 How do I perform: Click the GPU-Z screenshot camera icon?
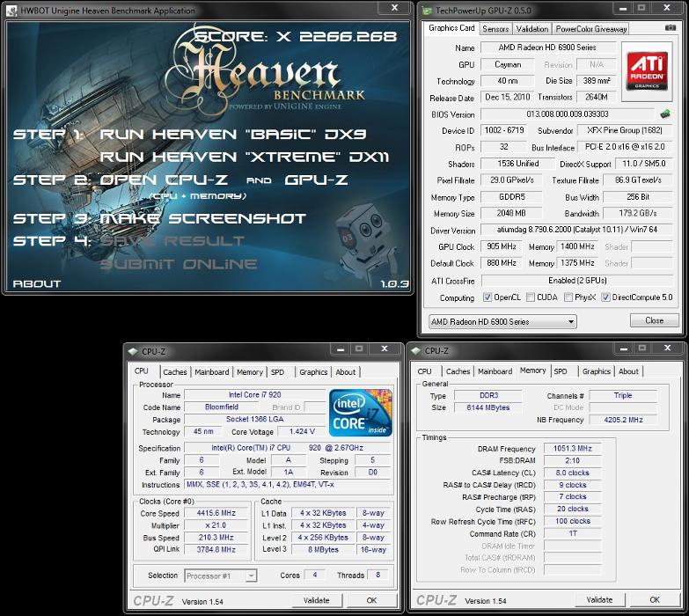click(x=671, y=27)
